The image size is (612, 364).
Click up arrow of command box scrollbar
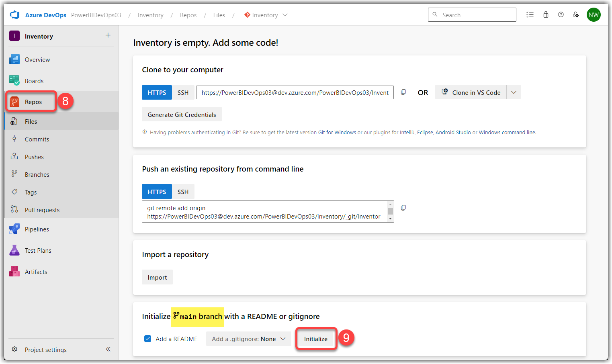pyautogui.click(x=390, y=204)
